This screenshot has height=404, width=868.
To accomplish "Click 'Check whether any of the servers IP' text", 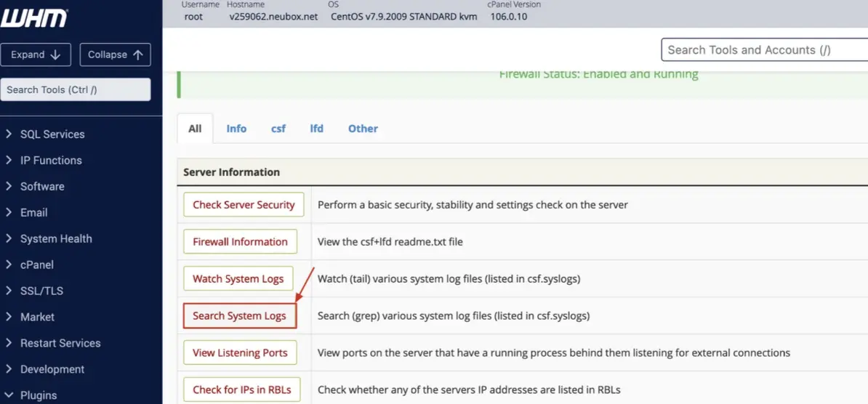I will coord(469,389).
